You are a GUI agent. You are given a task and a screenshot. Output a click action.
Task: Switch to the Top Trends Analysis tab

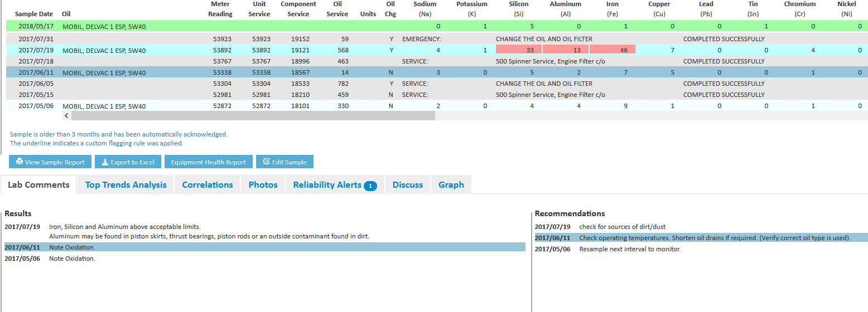click(x=126, y=185)
